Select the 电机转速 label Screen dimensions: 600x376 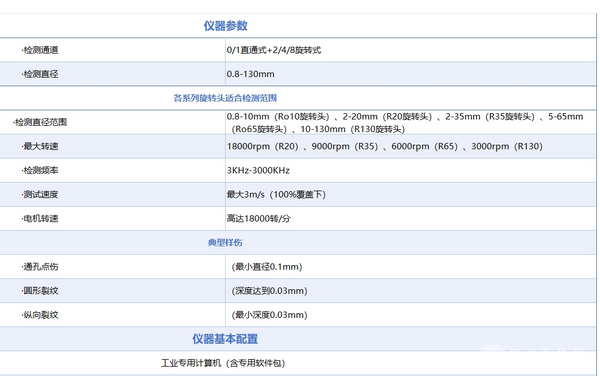pyautogui.click(x=40, y=219)
